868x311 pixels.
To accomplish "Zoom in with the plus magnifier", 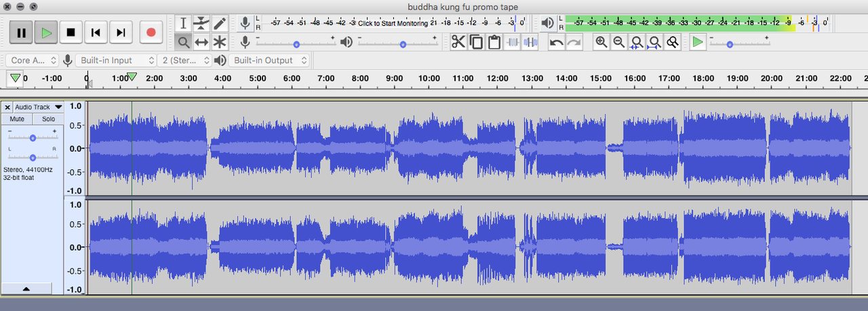I will pyautogui.click(x=601, y=42).
